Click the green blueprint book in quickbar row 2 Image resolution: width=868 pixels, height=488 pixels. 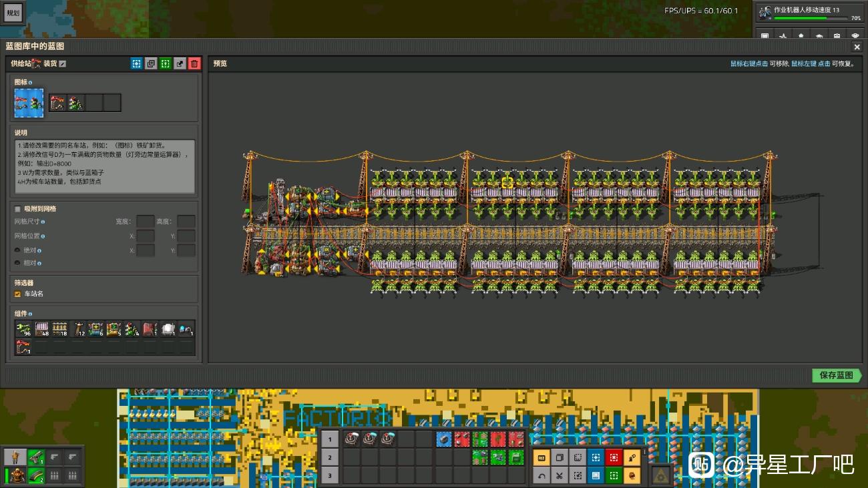[x=516, y=457]
